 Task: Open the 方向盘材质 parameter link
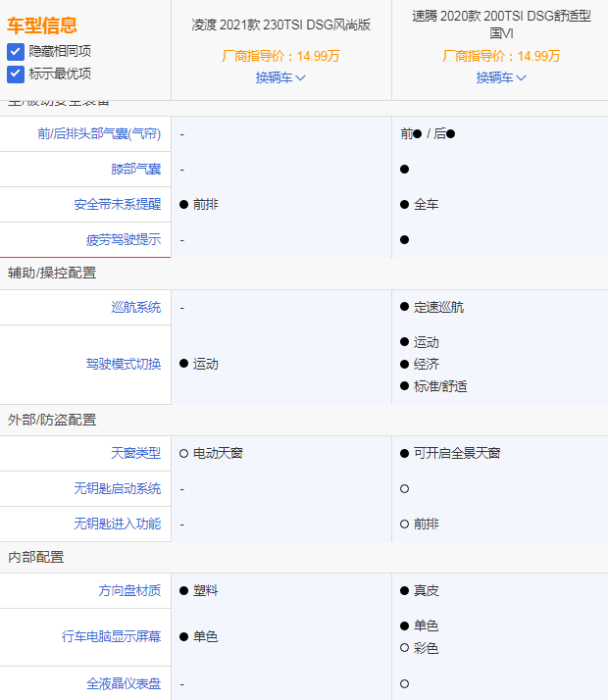pyautogui.click(x=129, y=591)
